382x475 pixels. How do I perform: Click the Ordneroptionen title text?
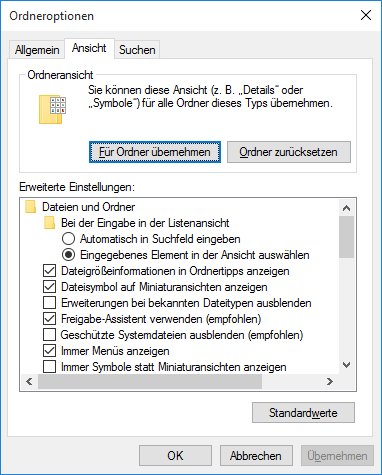[x=51, y=16]
